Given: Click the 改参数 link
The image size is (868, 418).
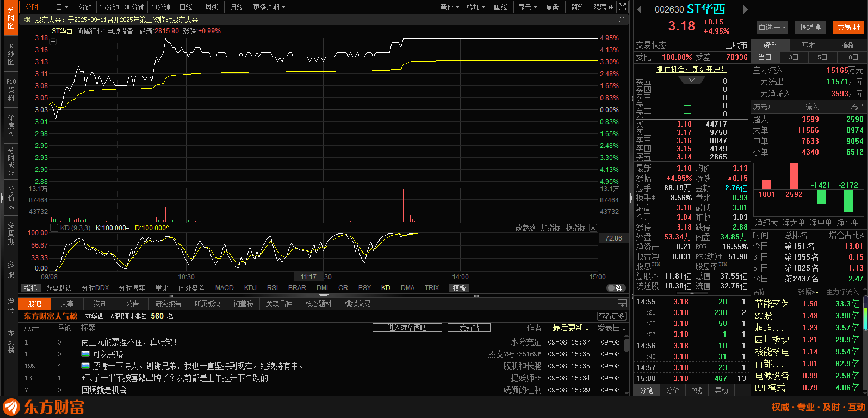Looking at the screenshot, I should tap(525, 228).
